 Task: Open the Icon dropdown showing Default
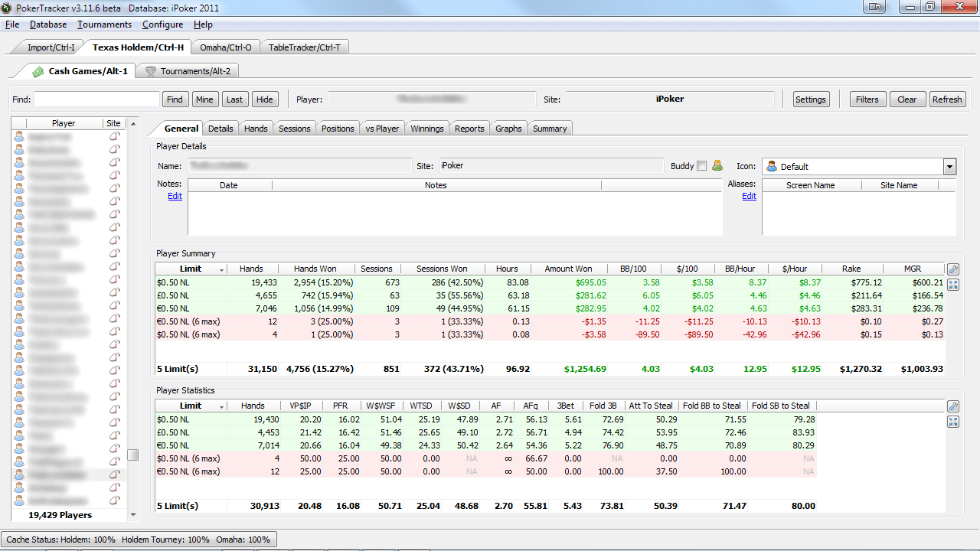tap(949, 167)
